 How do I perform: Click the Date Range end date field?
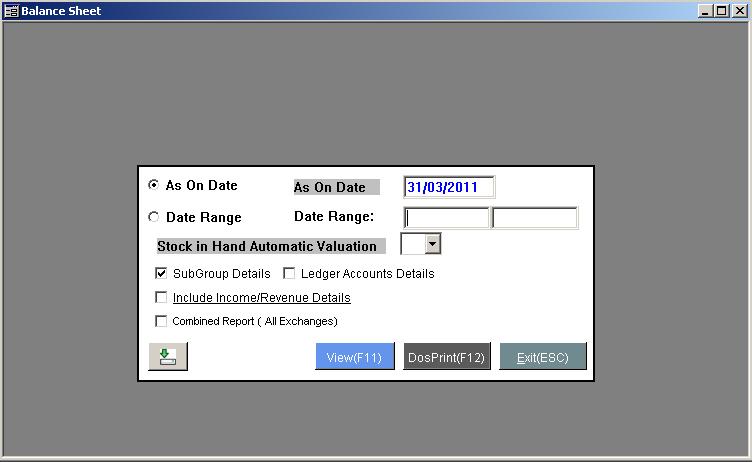(x=535, y=218)
